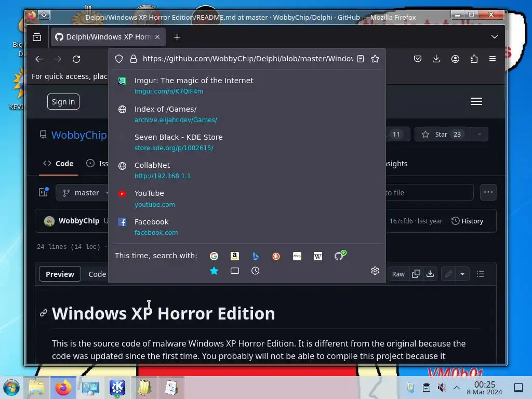Open master branch selector
Screen dimensions: 532x399
pyautogui.click(x=83, y=193)
